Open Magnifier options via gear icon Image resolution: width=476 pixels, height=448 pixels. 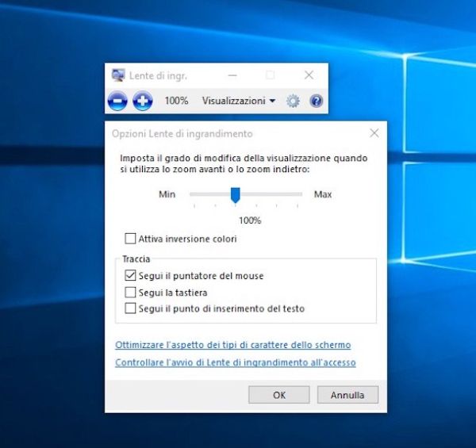point(293,101)
